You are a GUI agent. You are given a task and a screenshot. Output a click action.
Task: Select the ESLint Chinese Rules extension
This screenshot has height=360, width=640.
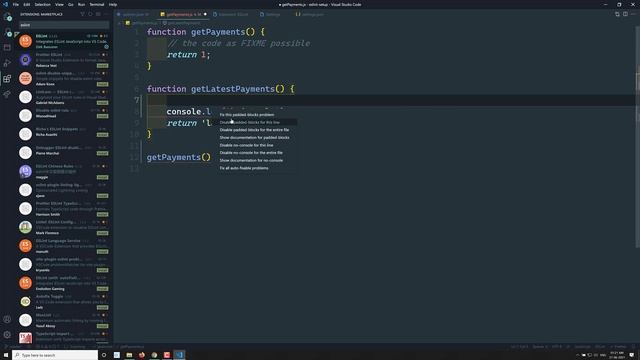pyautogui.click(x=64, y=171)
